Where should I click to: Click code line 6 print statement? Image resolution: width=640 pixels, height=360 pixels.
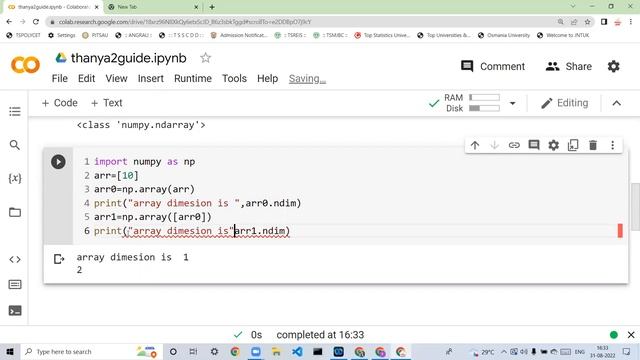pyautogui.click(x=192, y=231)
